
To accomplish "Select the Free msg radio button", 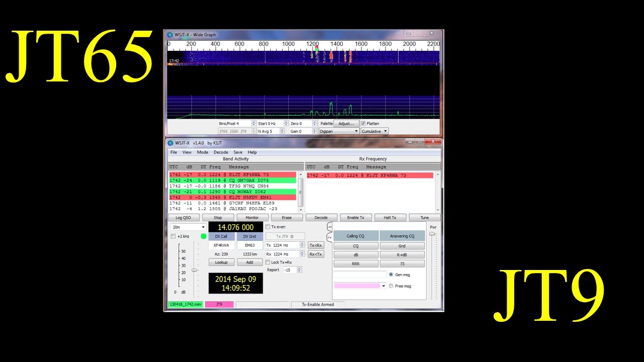I will 391,286.
